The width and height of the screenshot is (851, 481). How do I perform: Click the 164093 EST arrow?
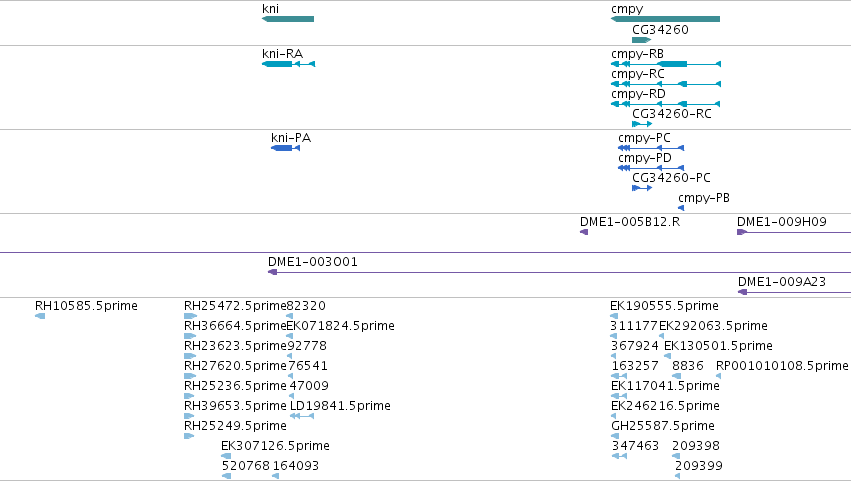pyautogui.click(x=276, y=476)
